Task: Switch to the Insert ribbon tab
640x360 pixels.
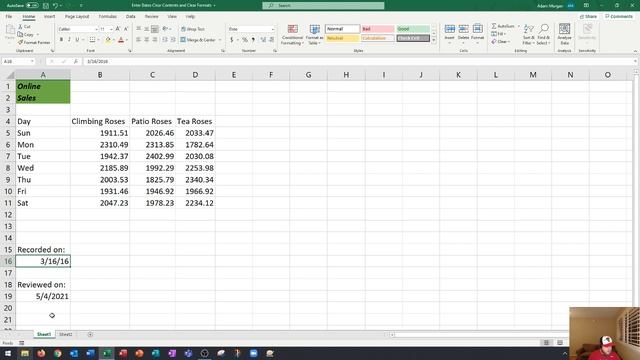Action: click(49, 16)
